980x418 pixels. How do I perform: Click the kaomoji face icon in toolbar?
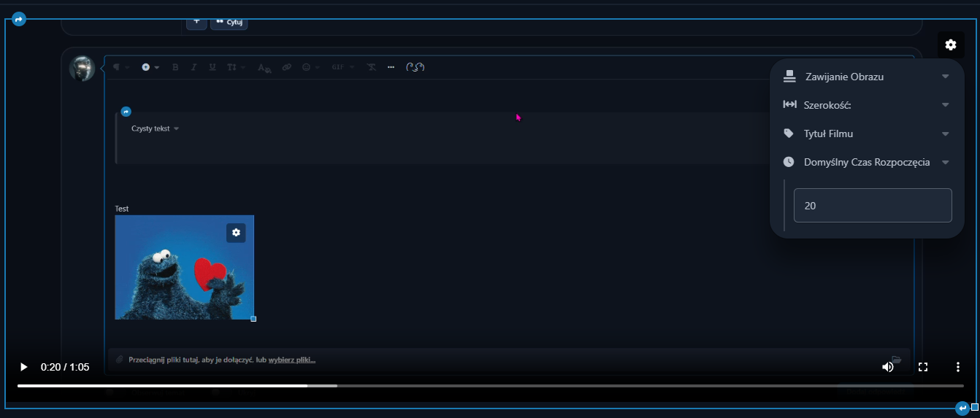415,67
